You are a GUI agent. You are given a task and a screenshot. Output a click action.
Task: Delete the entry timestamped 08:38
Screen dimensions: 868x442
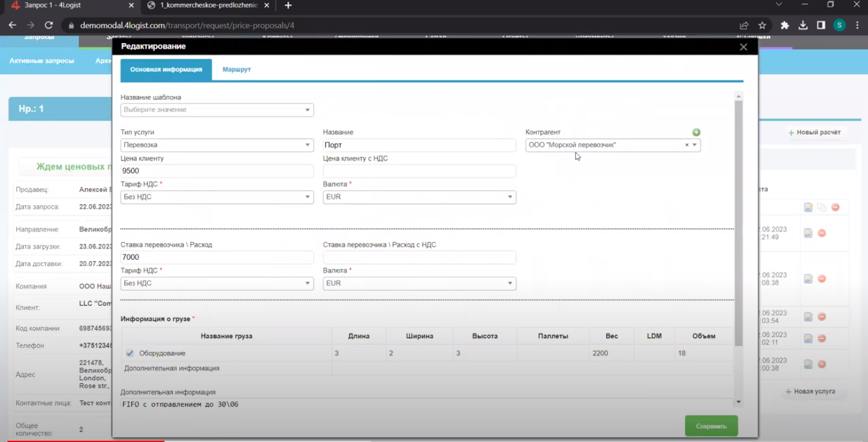click(822, 279)
